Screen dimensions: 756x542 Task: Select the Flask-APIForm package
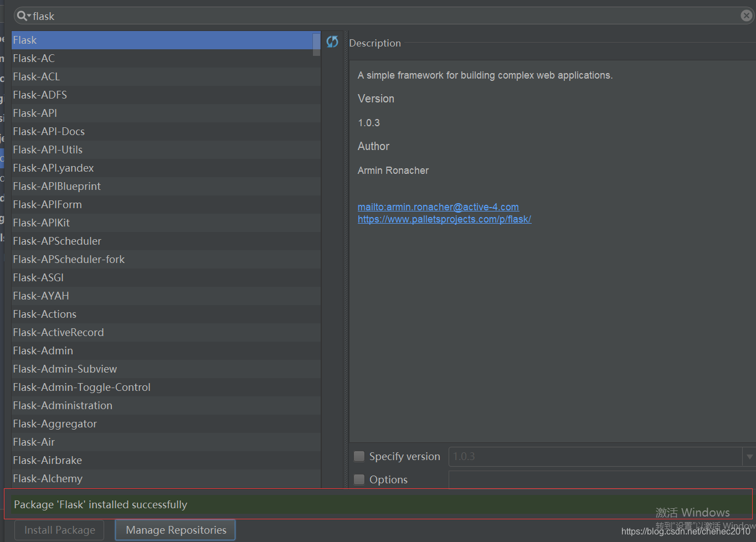tap(166, 204)
